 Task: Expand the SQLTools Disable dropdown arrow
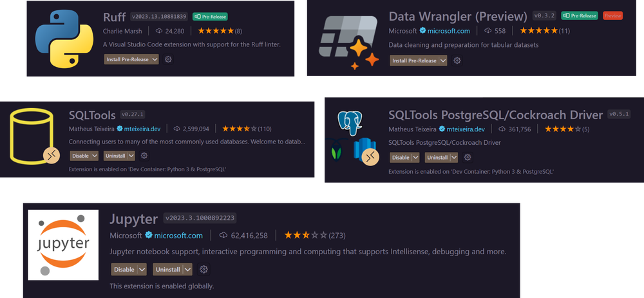click(x=95, y=156)
